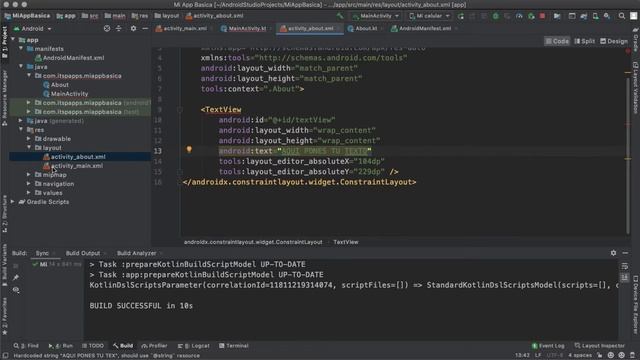Click the green Debug bug icon

point(496,16)
